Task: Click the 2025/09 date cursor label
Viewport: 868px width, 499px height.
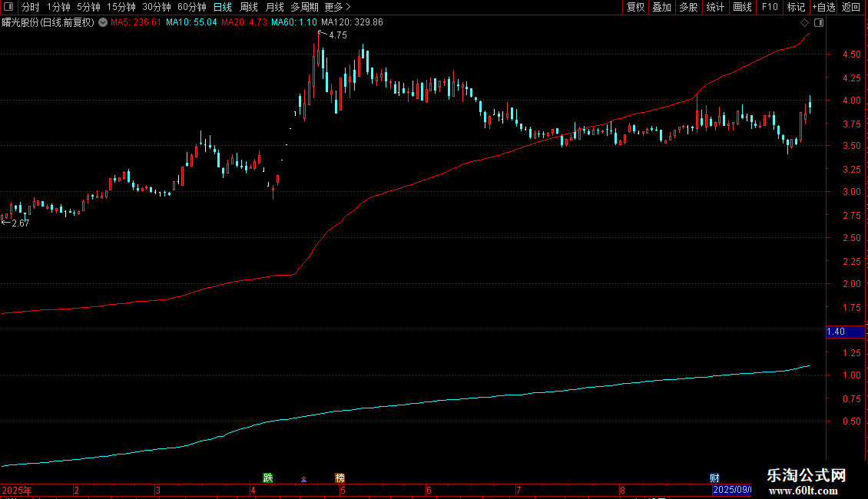Action: pos(732,490)
